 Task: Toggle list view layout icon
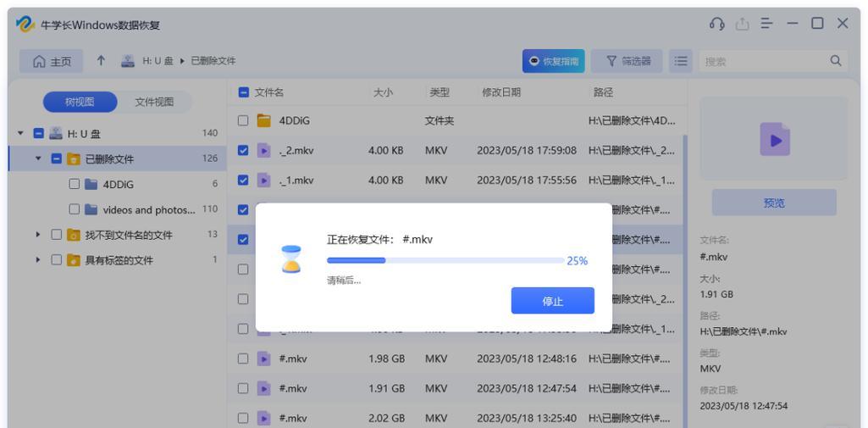click(681, 61)
